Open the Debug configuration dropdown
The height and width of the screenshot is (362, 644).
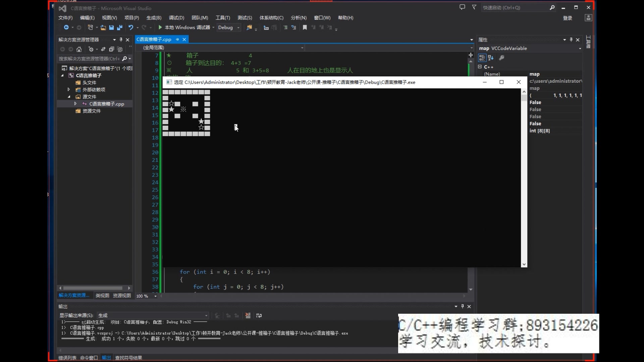(238, 27)
